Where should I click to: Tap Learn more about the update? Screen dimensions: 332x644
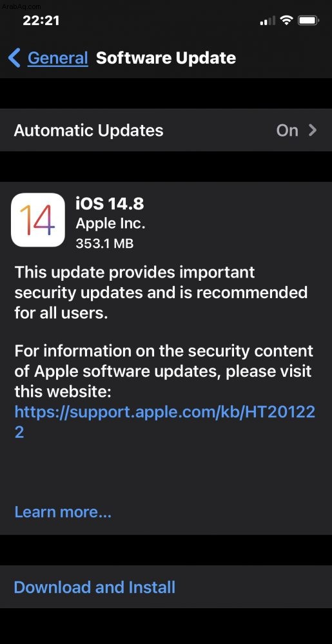[63, 512]
